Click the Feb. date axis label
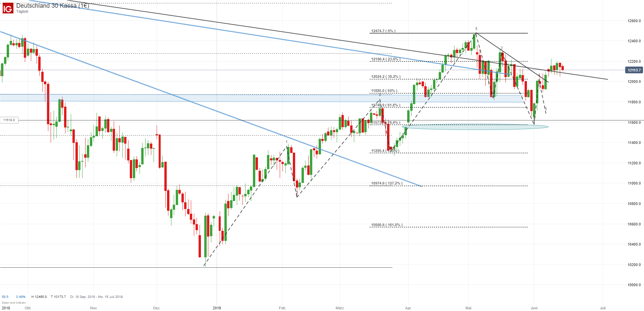This screenshot has width=644, height=311. tap(282, 308)
